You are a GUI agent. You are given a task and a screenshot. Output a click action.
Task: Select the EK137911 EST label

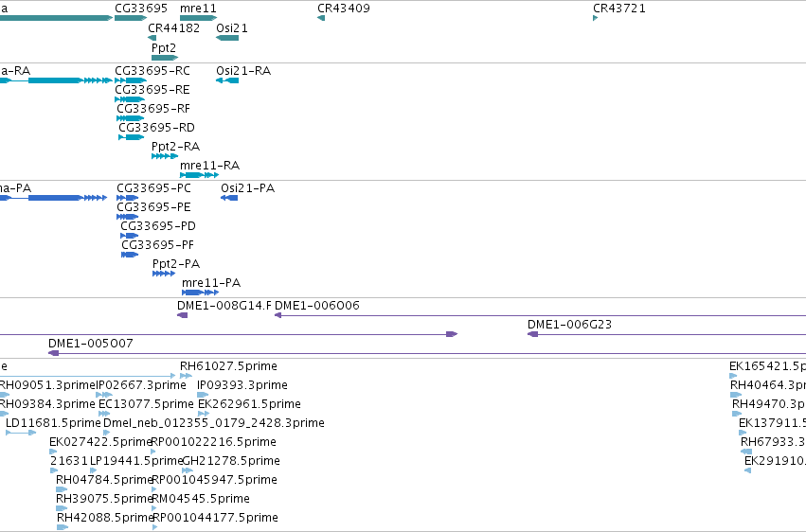point(772,423)
